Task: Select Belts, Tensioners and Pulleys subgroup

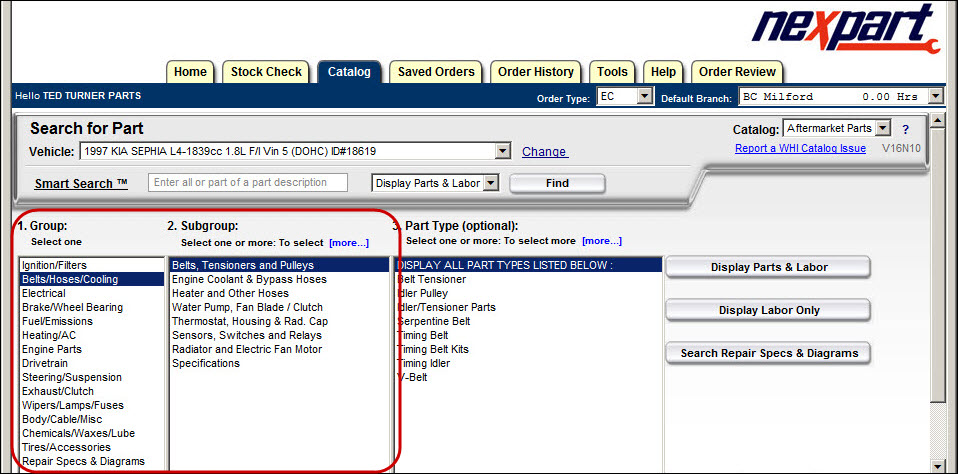Action: click(x=279, y=265)
